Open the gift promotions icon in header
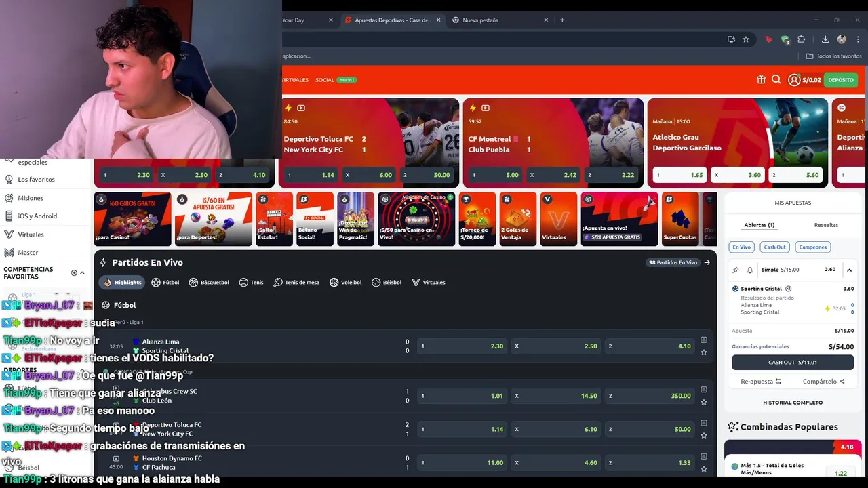The height and width of the screenshot is (488, 868). pos(761,80)
